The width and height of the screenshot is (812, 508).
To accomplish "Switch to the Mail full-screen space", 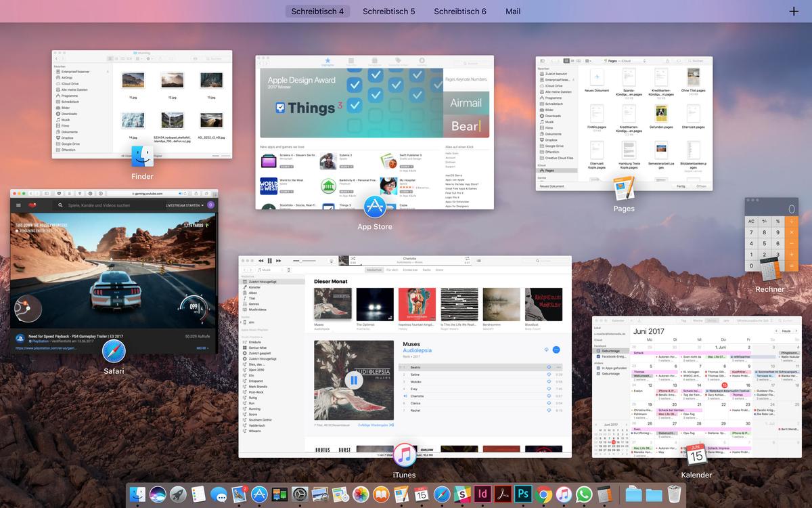I will [513, 12].
